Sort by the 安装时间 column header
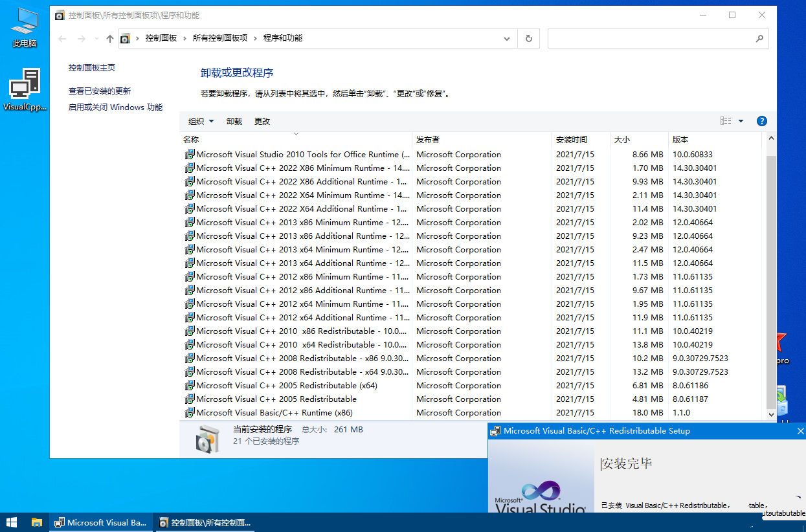The height and width of the screenshot is (532, 806). click(x=581, y=139)
